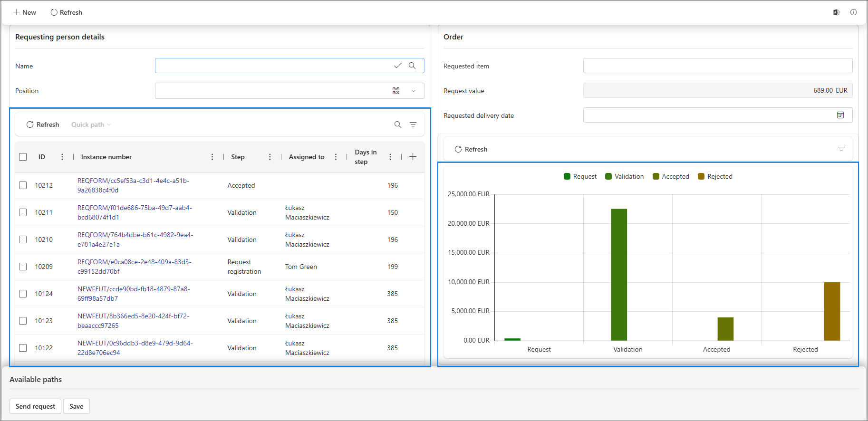868x421 pixels.
Task: Open instance REQFORM/764b4dbe link
Action: 135,239
